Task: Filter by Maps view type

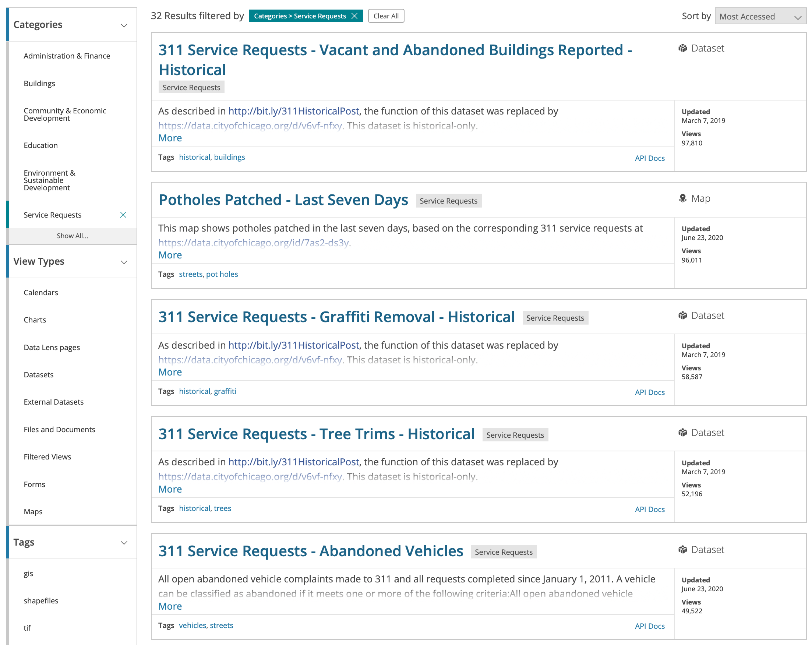Action: pos(33,512)
